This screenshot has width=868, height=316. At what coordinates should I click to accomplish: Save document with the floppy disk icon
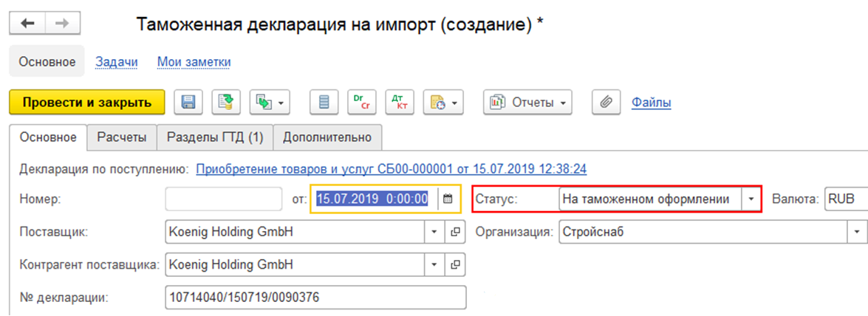tap(189, 103)
